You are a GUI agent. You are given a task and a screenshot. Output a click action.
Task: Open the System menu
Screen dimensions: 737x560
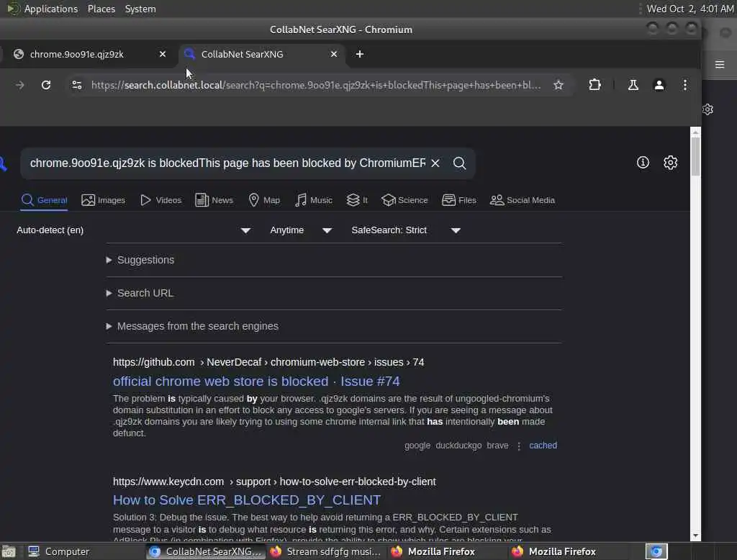click(140, 9)
